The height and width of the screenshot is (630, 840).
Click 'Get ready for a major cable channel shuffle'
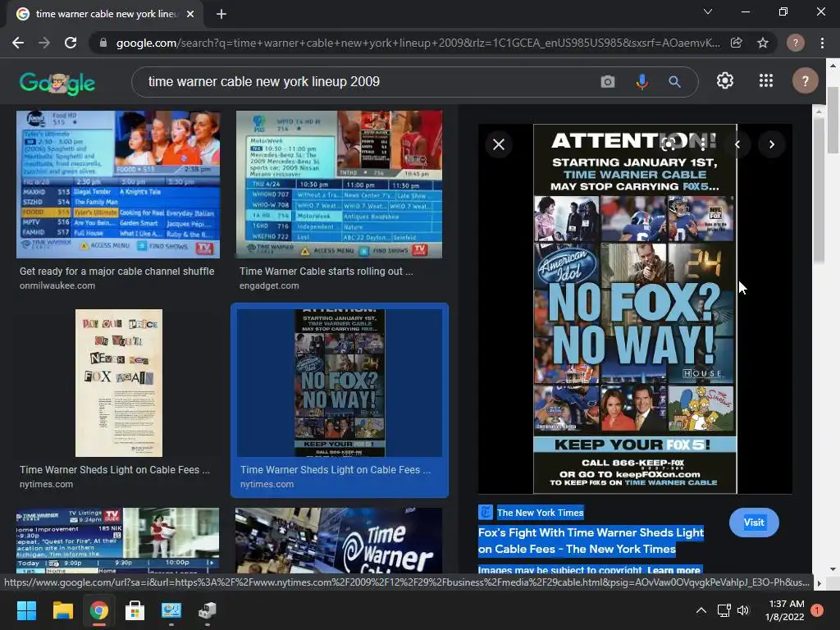click(x=116, y=271)
